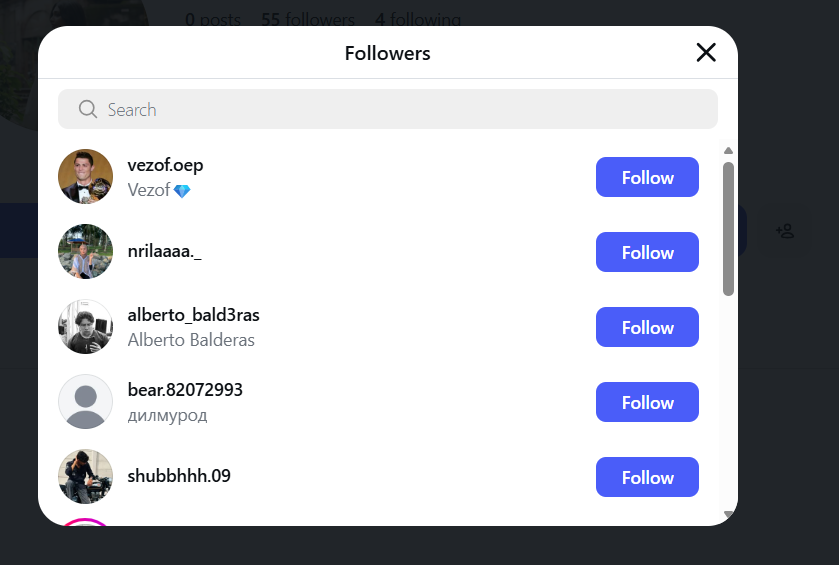Open vezof.oep profile picture
This screenshot has width=839, height=565.
[86, 177]
